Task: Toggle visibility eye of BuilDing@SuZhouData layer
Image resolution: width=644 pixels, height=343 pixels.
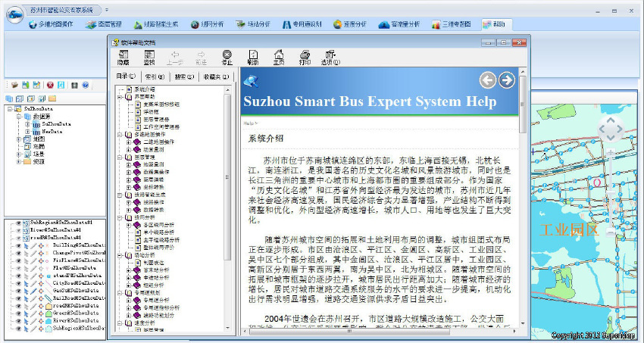Action: pyautogui.click(x=18, y=245)
